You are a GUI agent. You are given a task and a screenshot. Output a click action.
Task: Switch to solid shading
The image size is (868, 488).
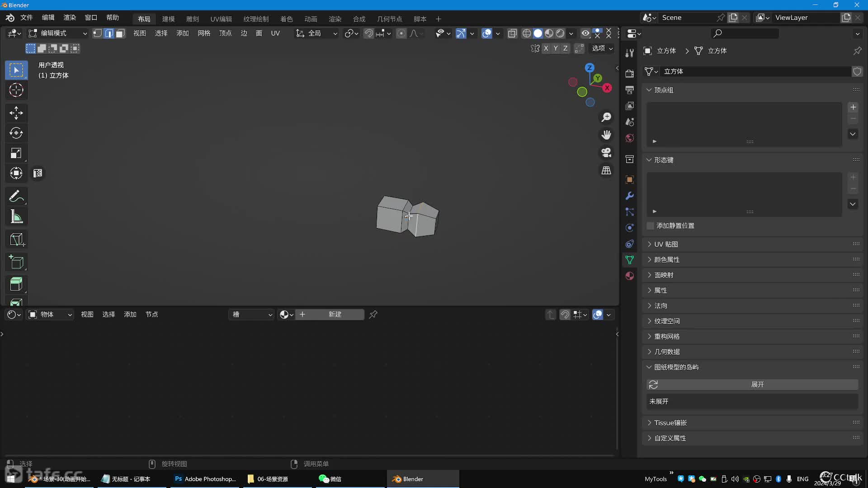[538, 33]
